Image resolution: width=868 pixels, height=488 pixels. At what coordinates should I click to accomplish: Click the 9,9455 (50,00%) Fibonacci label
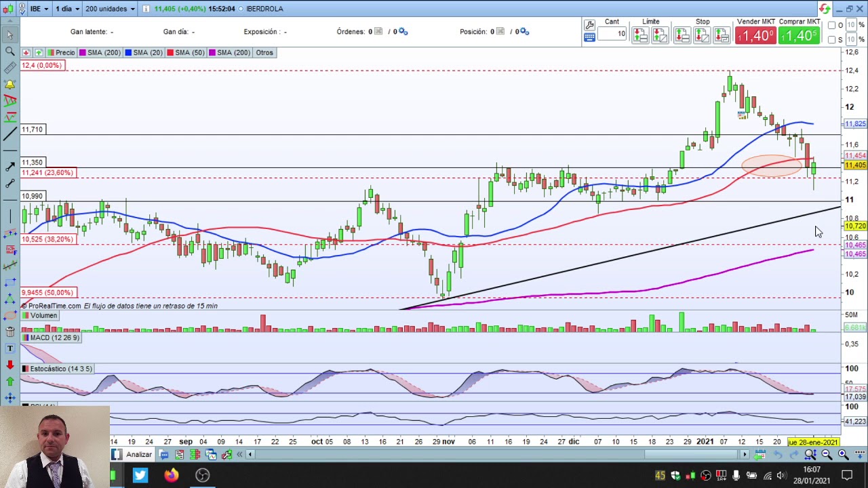pyautogui.click(x=47, y=292)
